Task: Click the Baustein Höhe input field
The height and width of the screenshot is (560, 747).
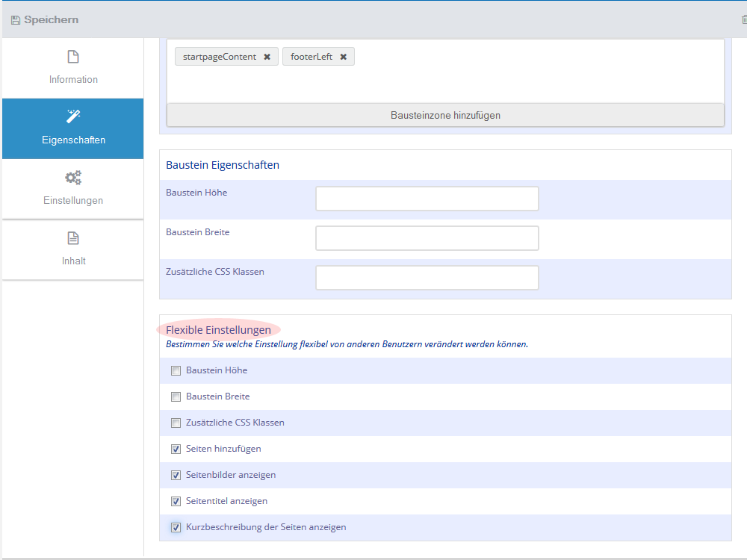Action: [x=427, y=199]
